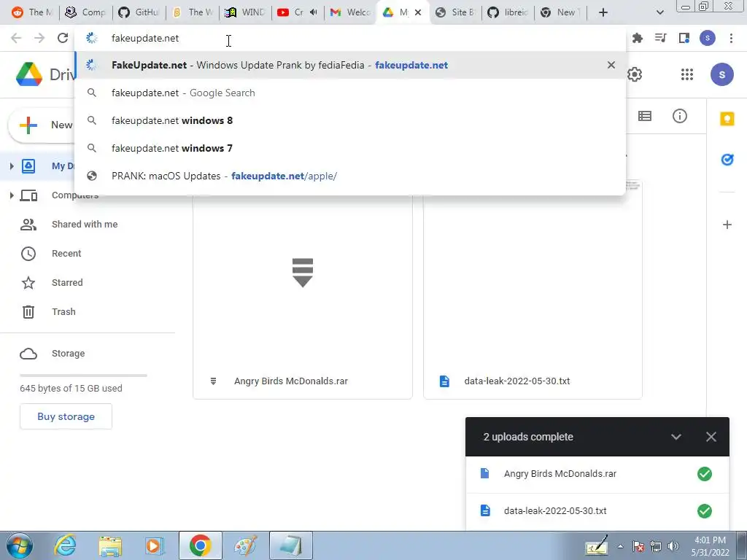Open Trash in Drive sidebar
The height and width of the screenshot is (560, 747).
[63, 312]
